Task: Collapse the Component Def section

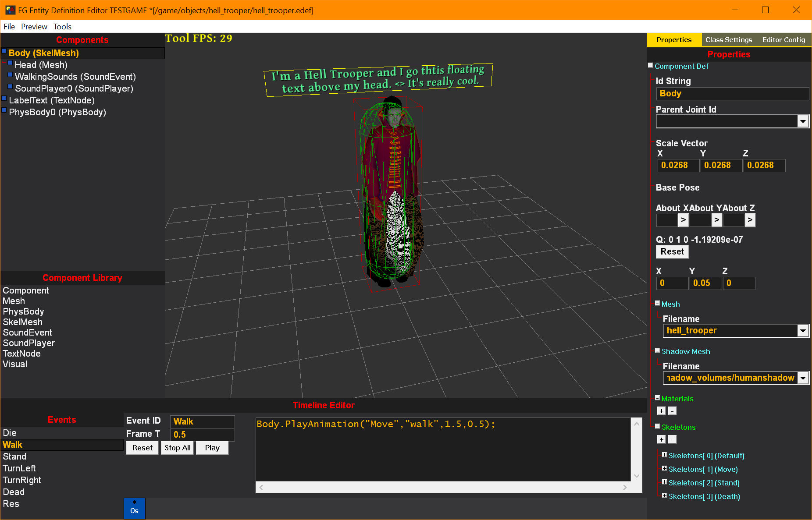Action: coord(651,65)
